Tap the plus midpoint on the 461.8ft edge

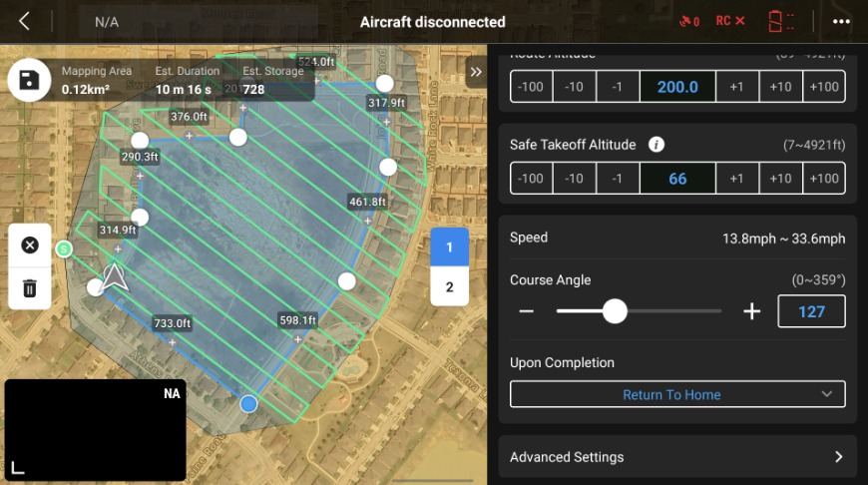[x=367, y=221]
